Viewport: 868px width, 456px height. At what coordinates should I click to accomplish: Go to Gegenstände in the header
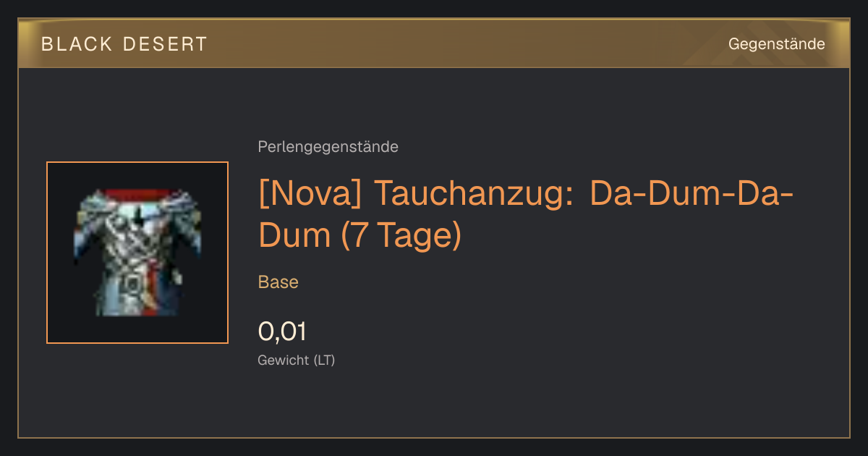[x=776, y=44]
